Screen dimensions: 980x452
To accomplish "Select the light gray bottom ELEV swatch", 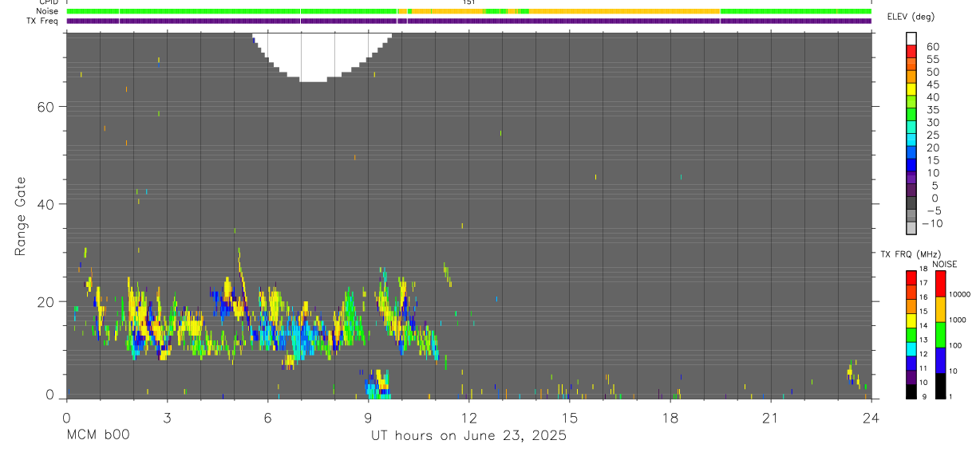I will (x=911, y=228).
